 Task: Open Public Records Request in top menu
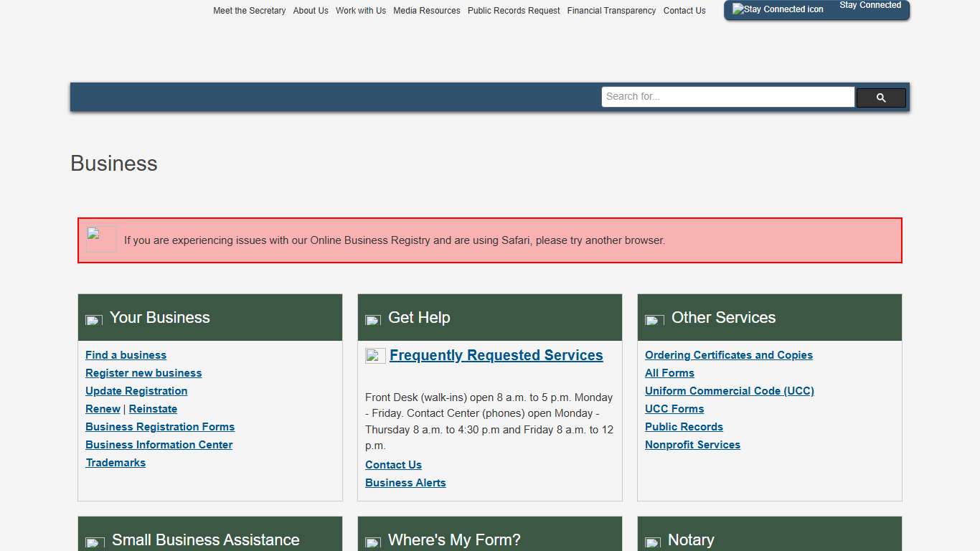tap(514, 11)
